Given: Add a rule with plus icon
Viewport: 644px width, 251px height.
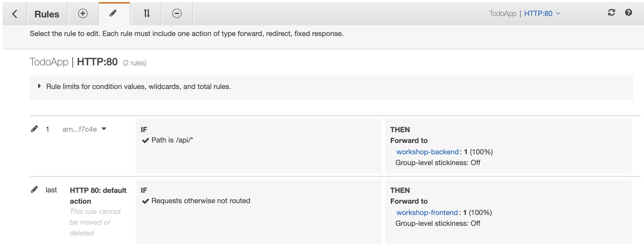Looking at the screenshot, I should pyautogui.click(x=83, y=13).
